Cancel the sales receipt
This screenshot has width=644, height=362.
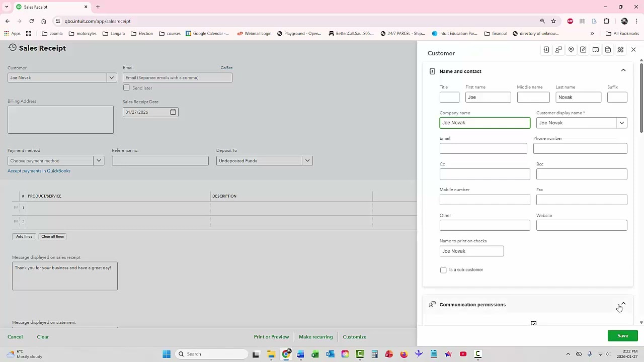[15, 337]
